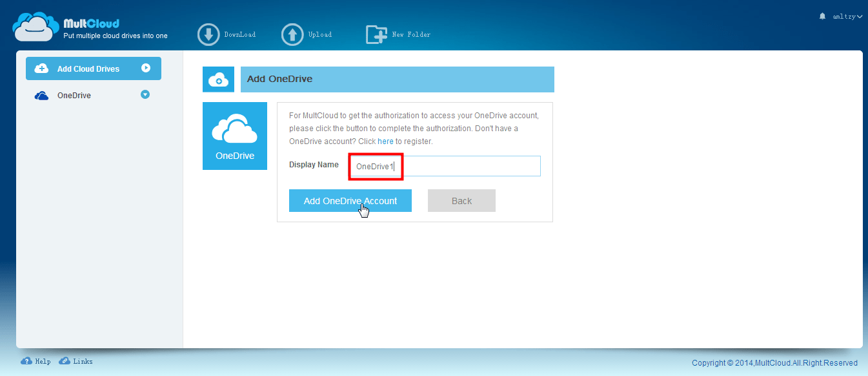The height and width of the screenshot is (376, 868).
Task: Click the Links cloud icon
Action: click(65, 361)
